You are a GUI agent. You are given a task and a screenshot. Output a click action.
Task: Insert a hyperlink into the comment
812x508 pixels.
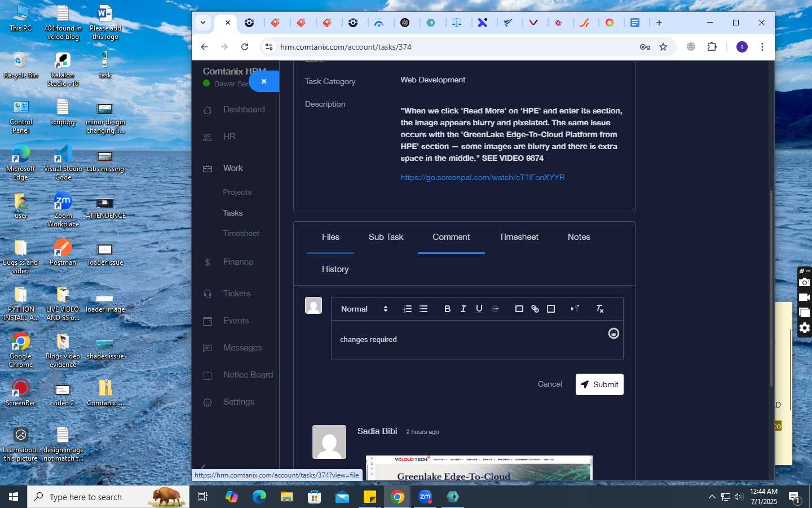pos(535,309)
